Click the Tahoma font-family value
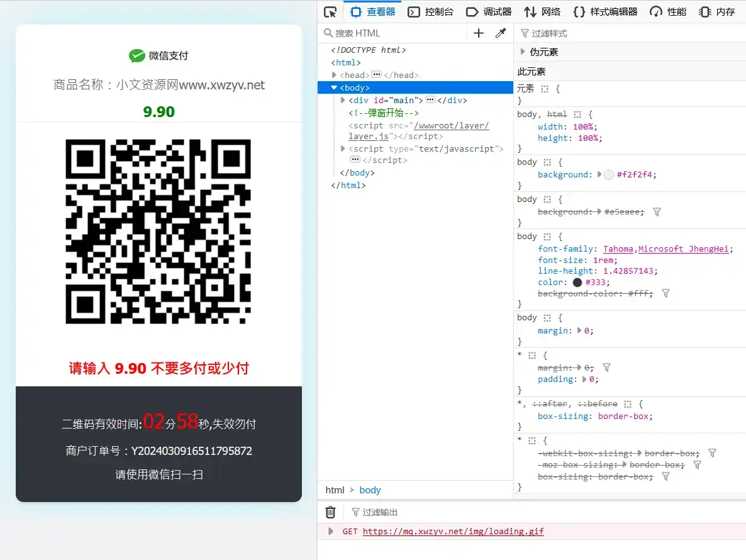 (618, 249)
